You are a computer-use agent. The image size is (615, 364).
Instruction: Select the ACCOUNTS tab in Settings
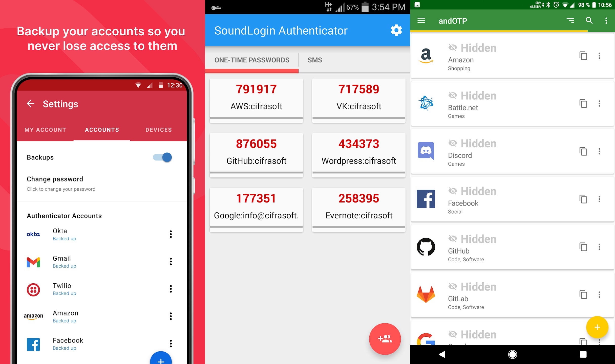[x=101, y=129]
